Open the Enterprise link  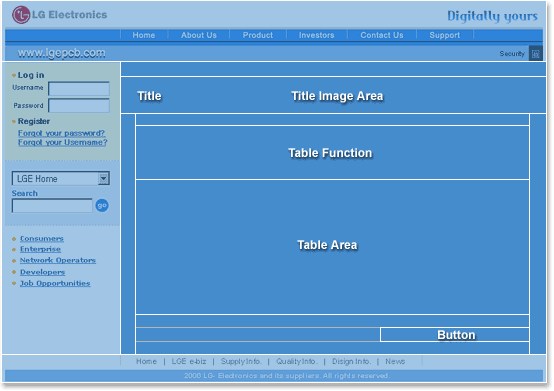40,249
